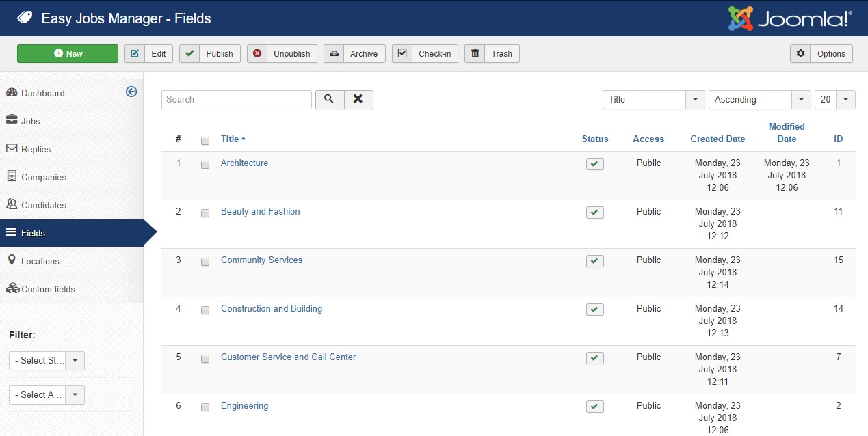
Task: Check the Architecture row checkbox
Action: [x=205, y=165]
